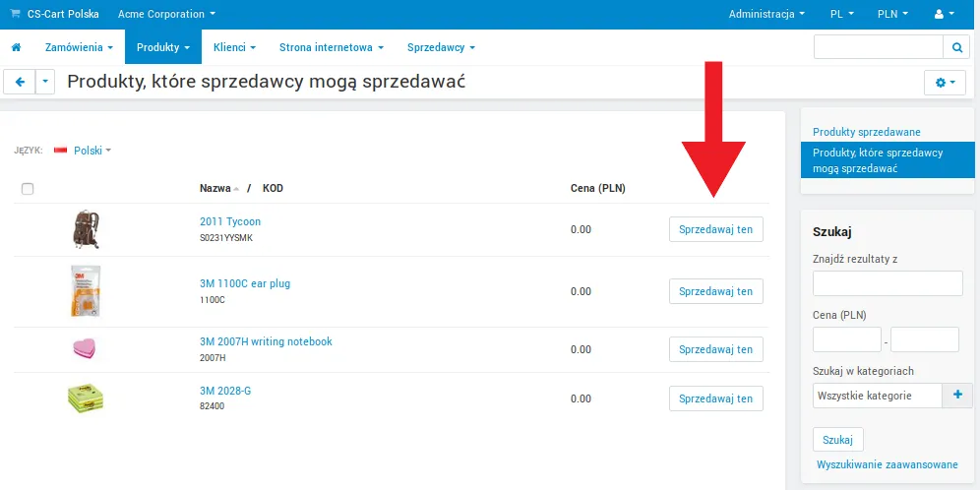Click Sprzedawaj ten for 3M 1100C ear plug

pos(715,291)
